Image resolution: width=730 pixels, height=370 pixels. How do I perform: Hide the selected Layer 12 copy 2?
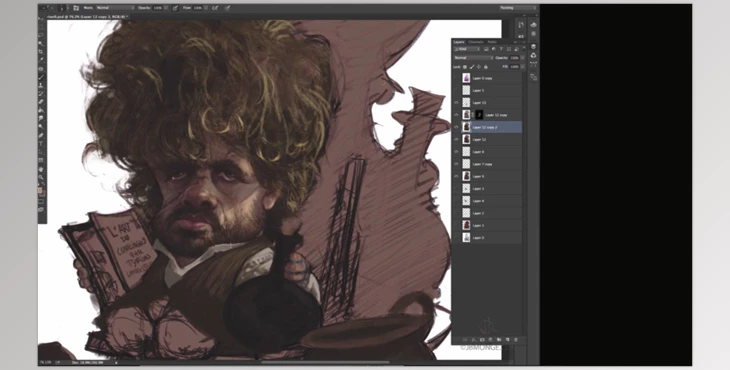(456, 127)
